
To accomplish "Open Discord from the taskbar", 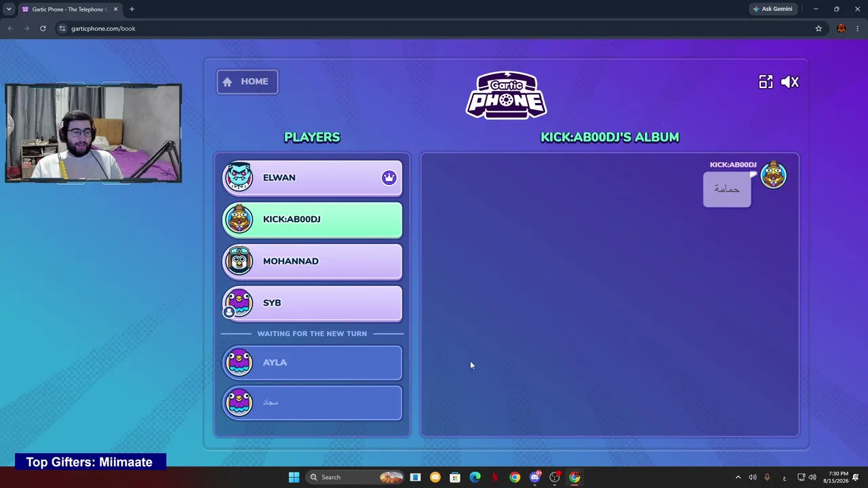I will click(x=535, y=477).
